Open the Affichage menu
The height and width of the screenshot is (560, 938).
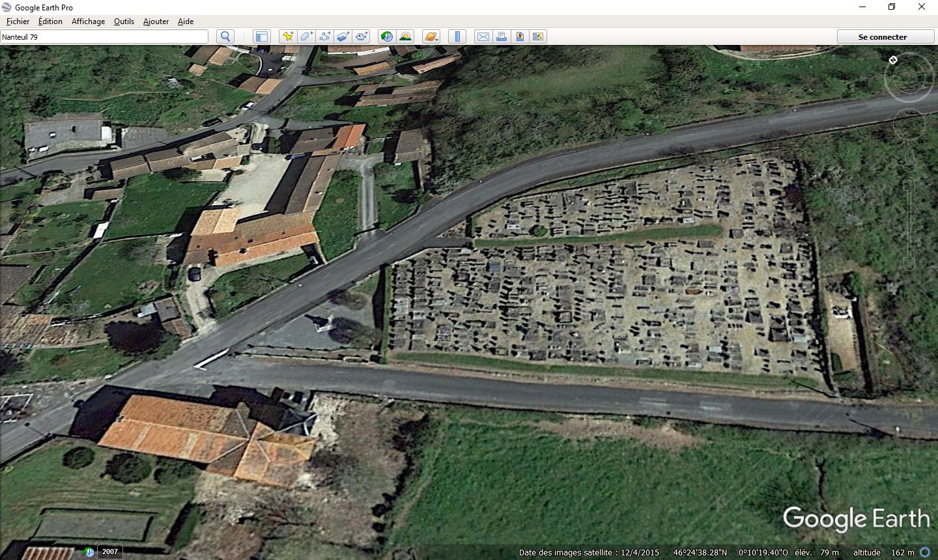(x=88, y=21)
